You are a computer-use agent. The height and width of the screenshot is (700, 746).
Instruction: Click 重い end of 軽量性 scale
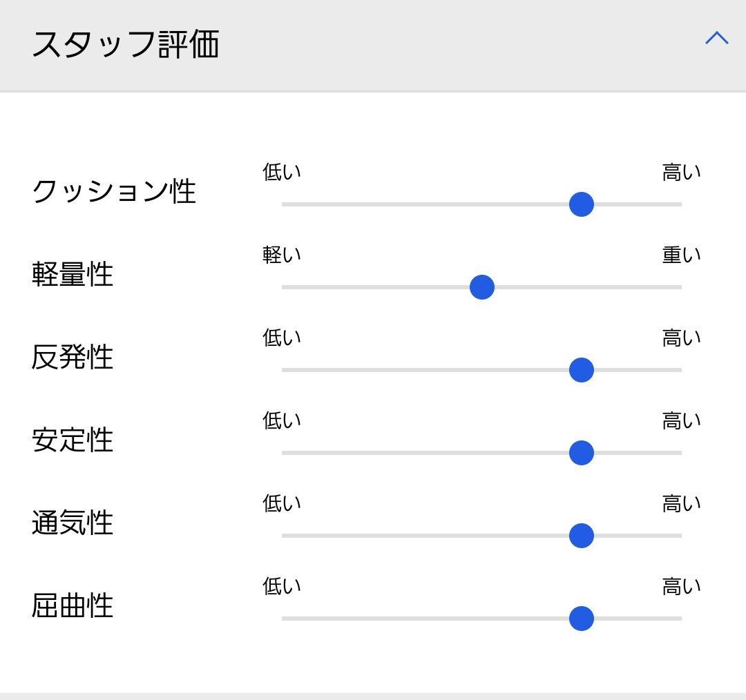[x=681, y=255]
